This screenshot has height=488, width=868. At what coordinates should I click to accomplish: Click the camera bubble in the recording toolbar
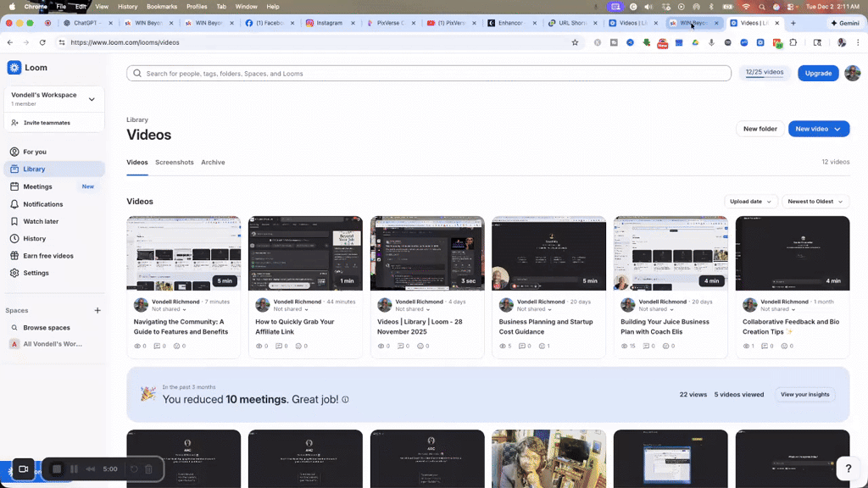point(23,469)
